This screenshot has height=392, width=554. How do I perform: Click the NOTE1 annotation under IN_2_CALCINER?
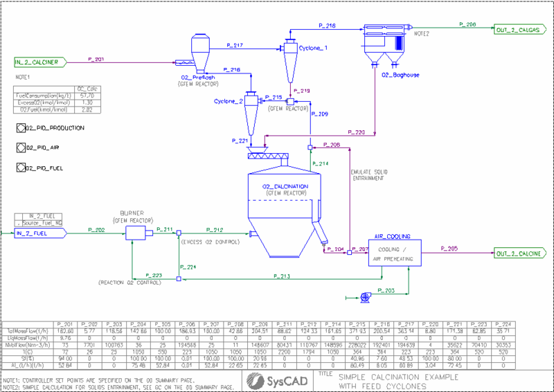tap(23, 77)
